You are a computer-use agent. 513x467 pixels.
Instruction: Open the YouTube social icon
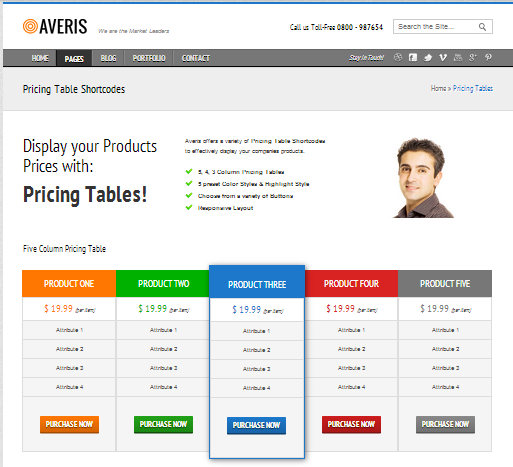(458, 57)
